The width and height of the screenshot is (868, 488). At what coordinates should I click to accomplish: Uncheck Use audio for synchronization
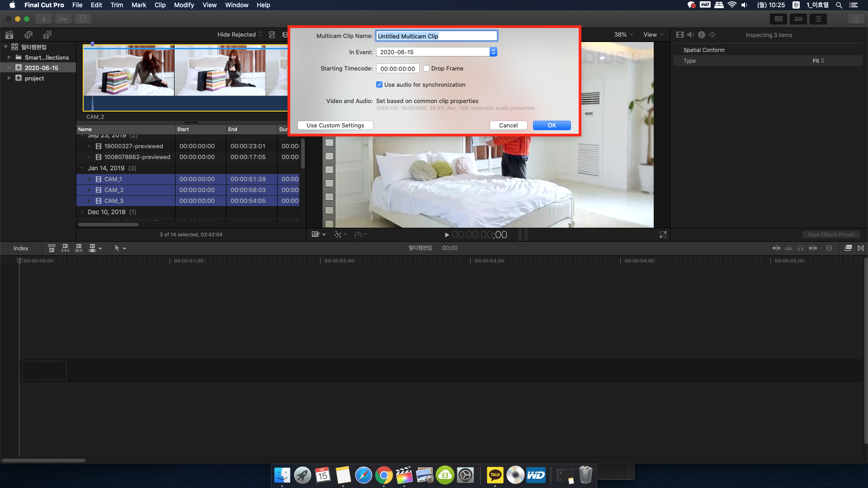[379, 85]
